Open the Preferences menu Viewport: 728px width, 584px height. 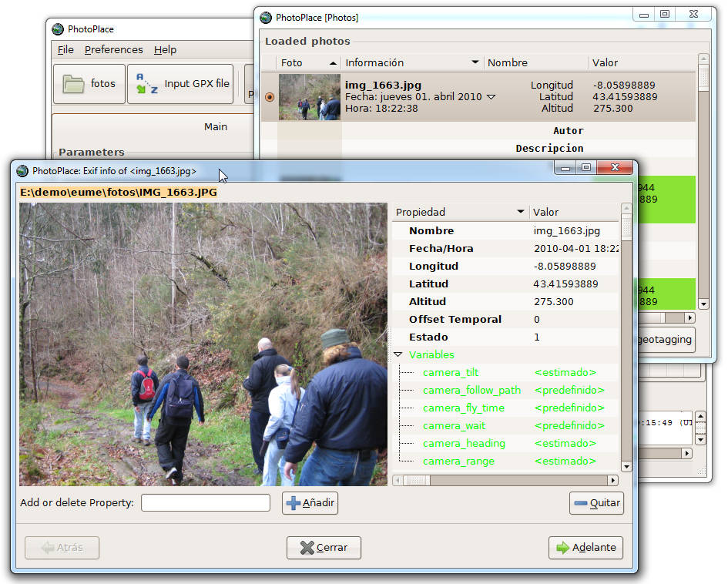[114, 49]
